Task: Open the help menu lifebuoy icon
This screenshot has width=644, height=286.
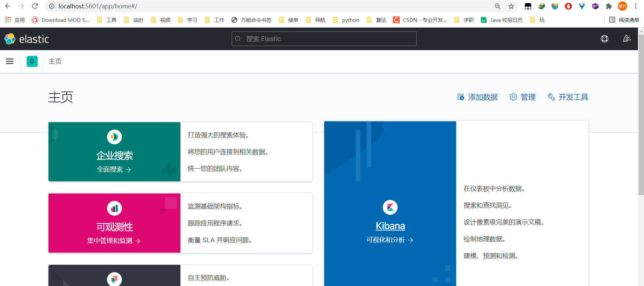Action: point(605,39)
